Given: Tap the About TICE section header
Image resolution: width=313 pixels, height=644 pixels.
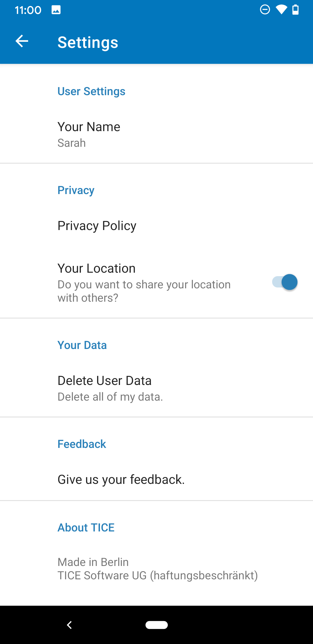Looking at the screenshot, I should click(86, 527).
